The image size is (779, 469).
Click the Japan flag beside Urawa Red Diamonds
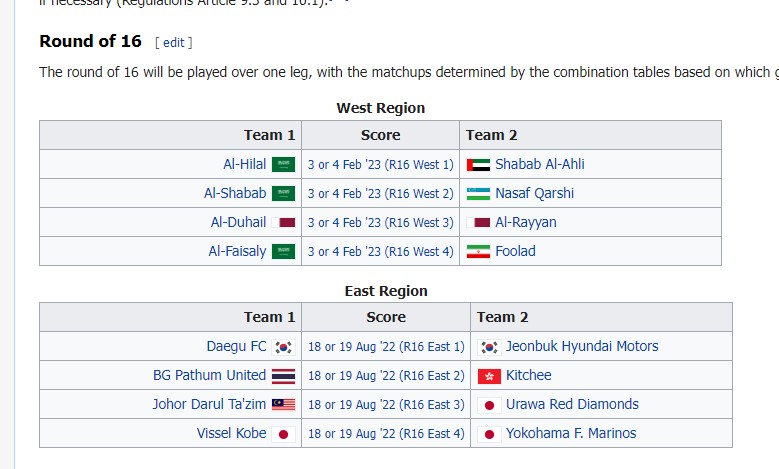(489, 405)
